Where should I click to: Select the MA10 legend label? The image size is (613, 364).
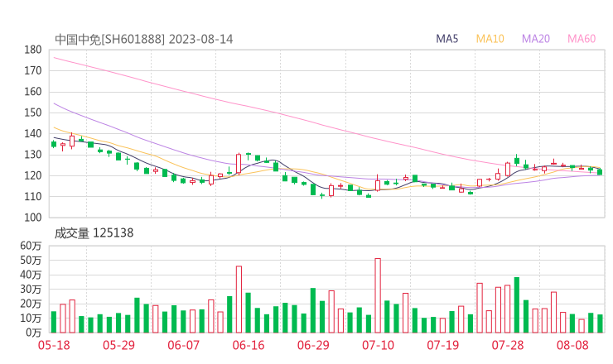click(x=490, y=39)
